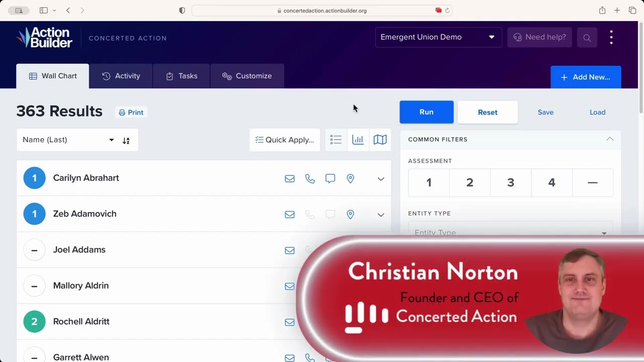644x362 pixels.
Task: Collapse the Common Filters section
Action: point(610,139)
